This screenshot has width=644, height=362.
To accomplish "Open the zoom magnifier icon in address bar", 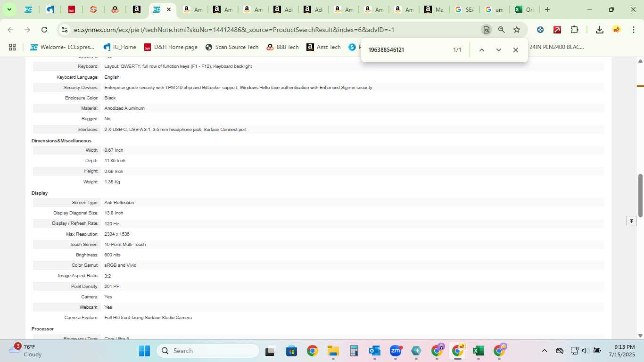I will click(x=502, y=30).
